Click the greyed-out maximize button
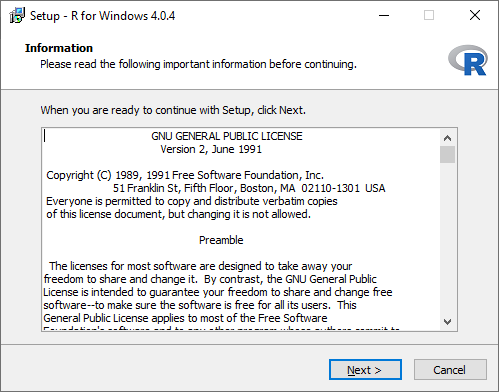The height and width of the screenshot is (392, 499). (x=429, y=15)
